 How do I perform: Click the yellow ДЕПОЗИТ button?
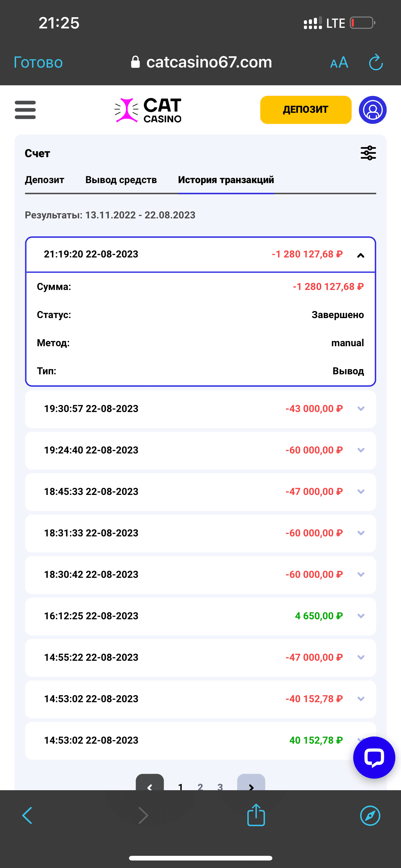coord(306,110)
